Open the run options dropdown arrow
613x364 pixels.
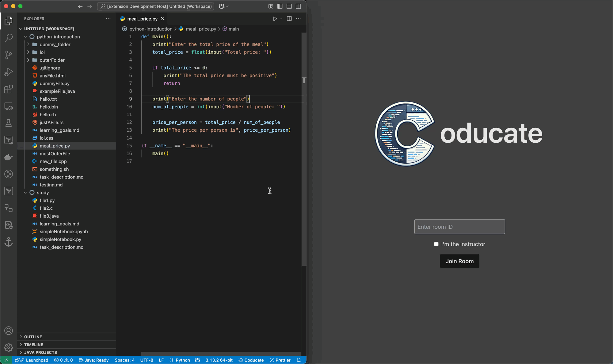coord(281,19)
